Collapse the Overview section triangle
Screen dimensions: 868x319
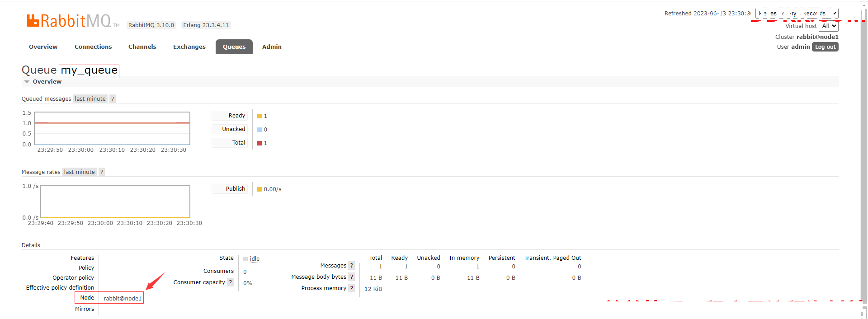pos(27,82)
